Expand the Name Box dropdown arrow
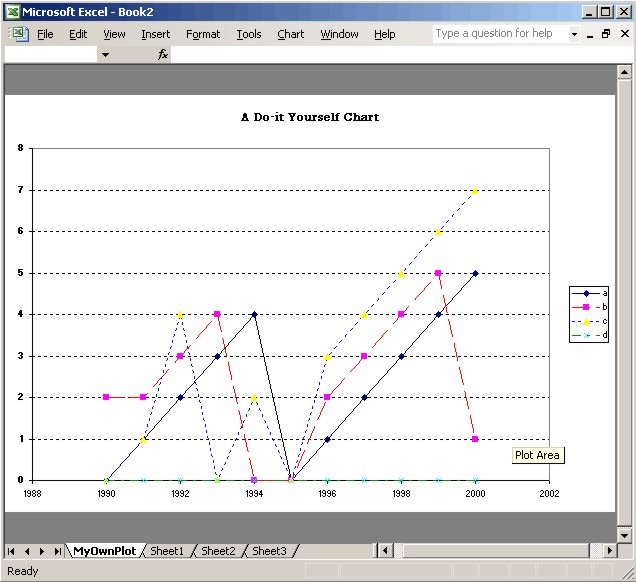Viewport: 636px width, 582px height. [105, 55]
